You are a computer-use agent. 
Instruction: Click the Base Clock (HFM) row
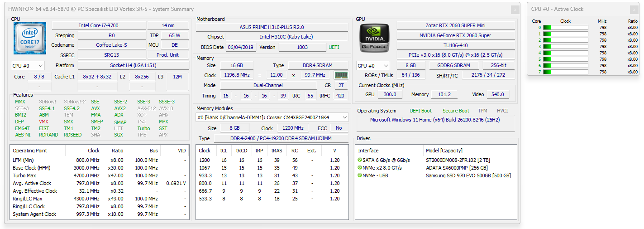coord(100,168)
